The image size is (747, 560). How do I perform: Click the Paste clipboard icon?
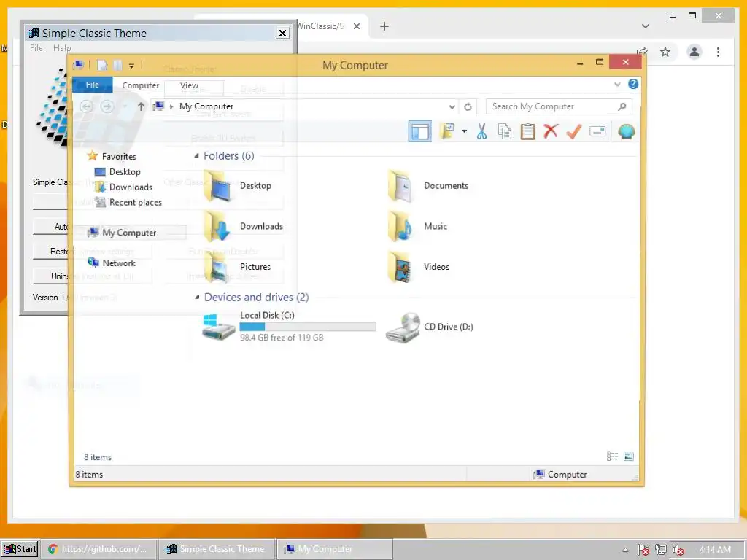click(527, 131)
